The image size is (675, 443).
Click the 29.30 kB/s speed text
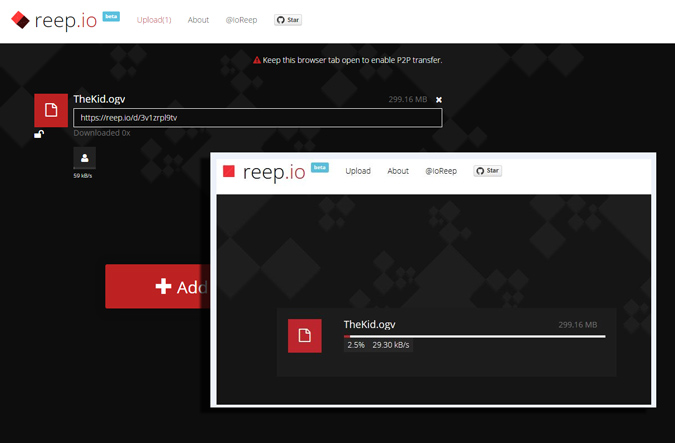pyautogui.click(x=391, y=345)
